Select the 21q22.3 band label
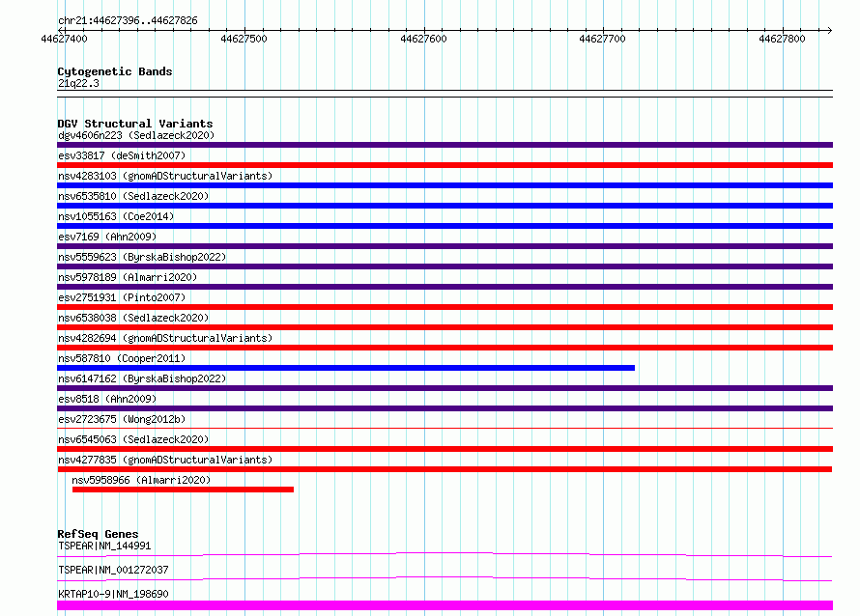The height and width of the screenshot is (616, 860). pyautogui.click(x=78, y=83)
